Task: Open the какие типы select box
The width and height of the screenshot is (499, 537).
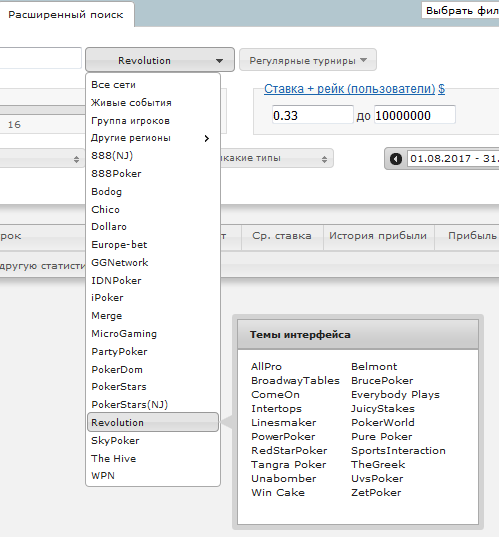Action: [x=277, y=158]
